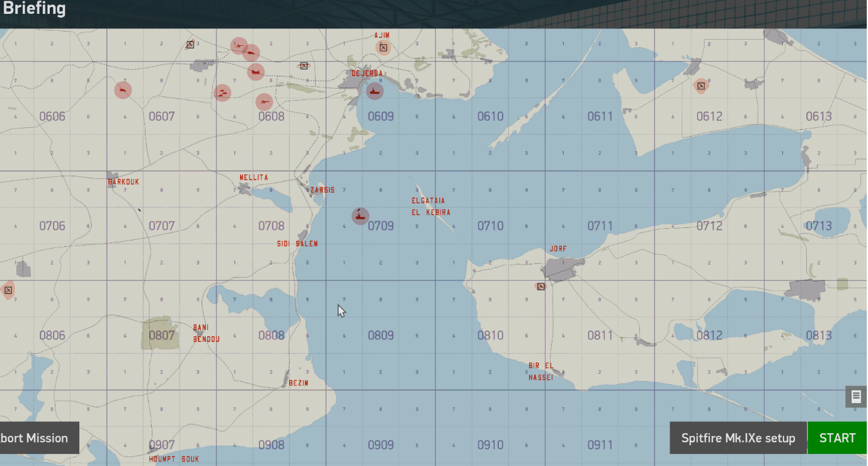Viewport: 868px width, 466px height.
Task: Click the 0810 grid square label
Action: tap(490, 336)
